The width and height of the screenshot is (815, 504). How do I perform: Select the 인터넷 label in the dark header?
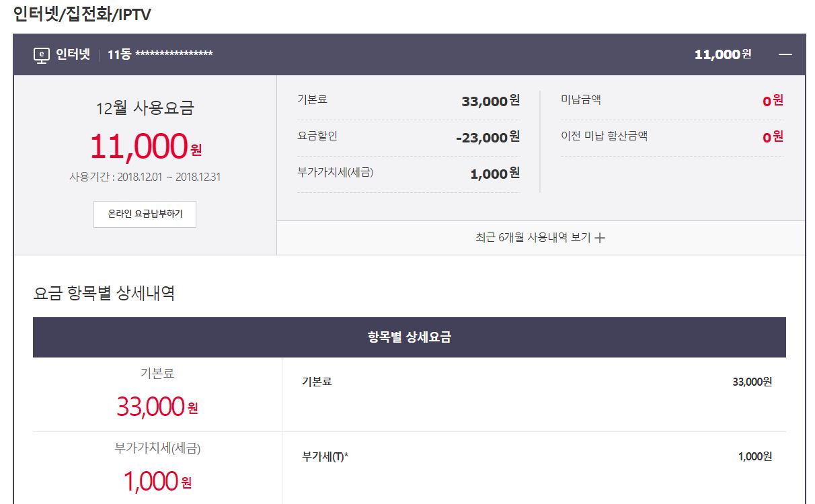pyautogui.click(x=73, y=54)
